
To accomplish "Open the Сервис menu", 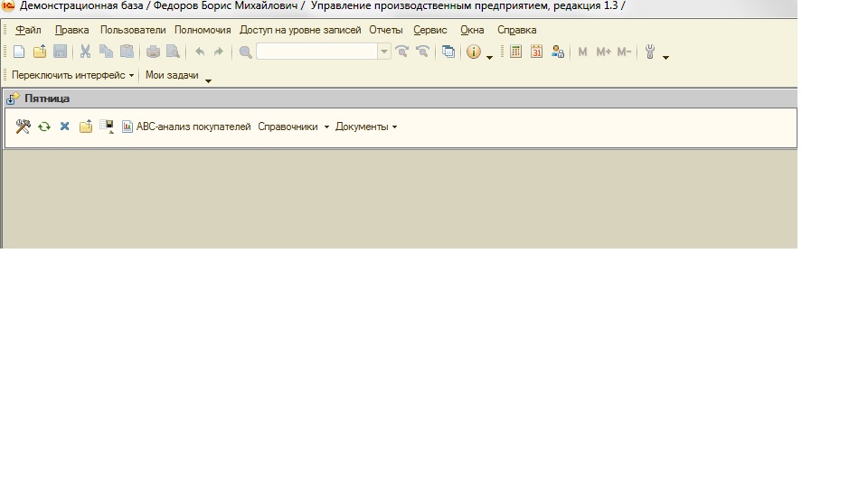I will click(430, 30).
